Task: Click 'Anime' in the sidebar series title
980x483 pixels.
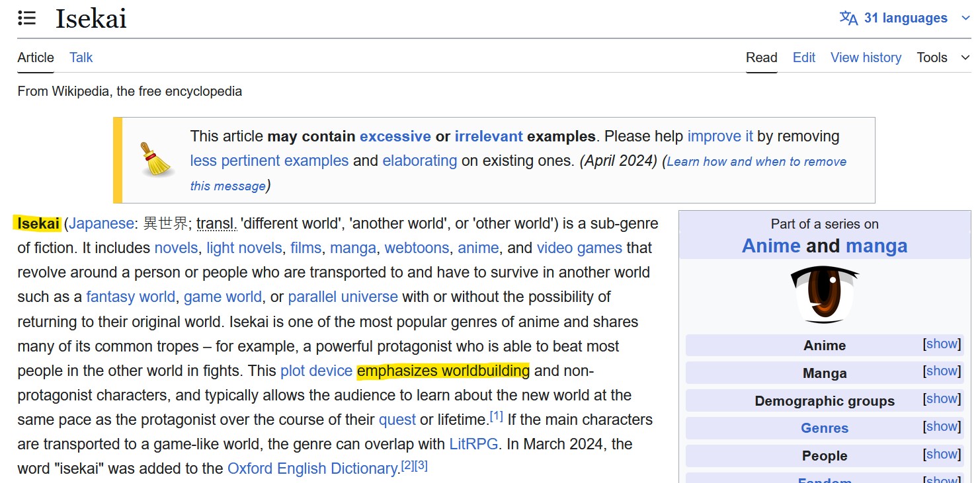Action: (771, 246)
